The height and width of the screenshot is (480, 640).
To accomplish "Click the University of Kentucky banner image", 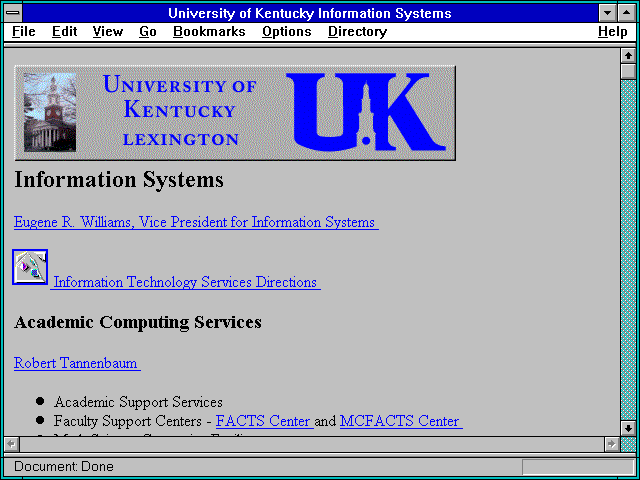I will (235, 113).
